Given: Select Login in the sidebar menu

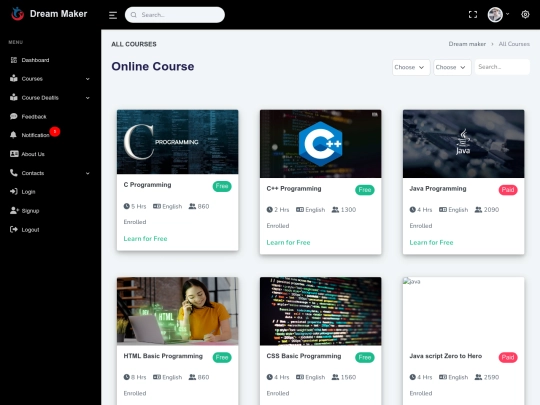Looking at the screenshot, I should [x=28, y=192].
